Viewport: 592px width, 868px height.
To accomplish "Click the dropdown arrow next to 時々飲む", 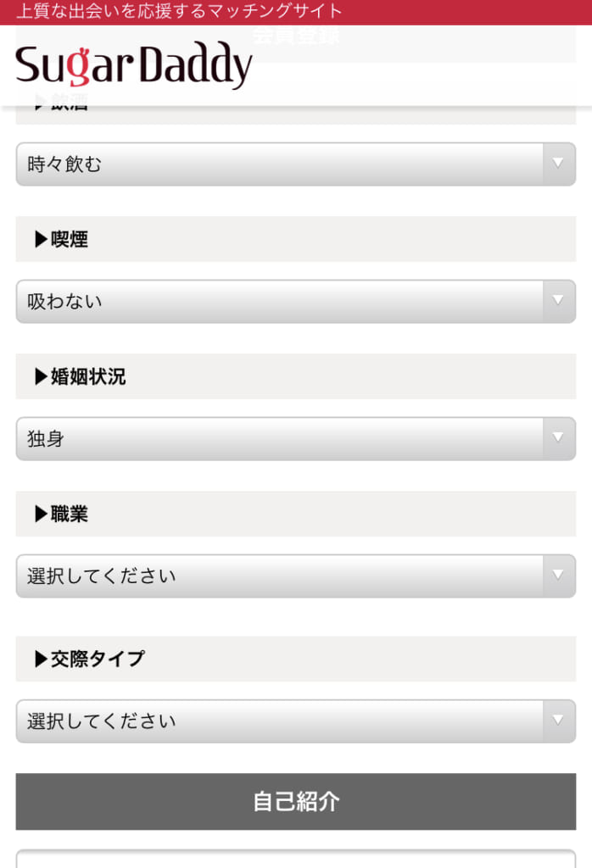I will (557, 164).
